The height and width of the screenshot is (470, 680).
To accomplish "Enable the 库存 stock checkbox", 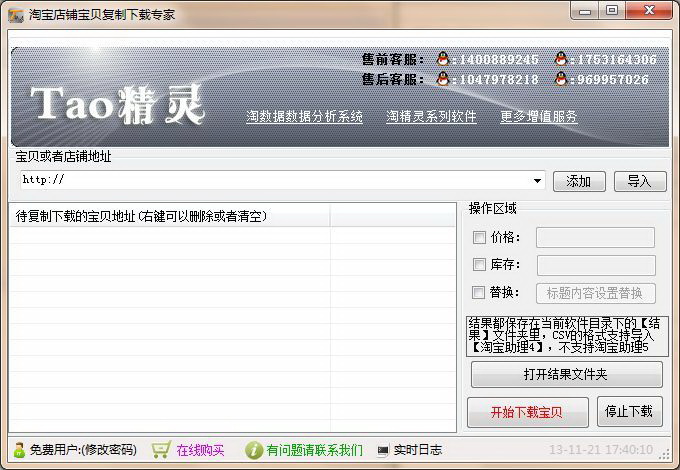I will point(479,264).
